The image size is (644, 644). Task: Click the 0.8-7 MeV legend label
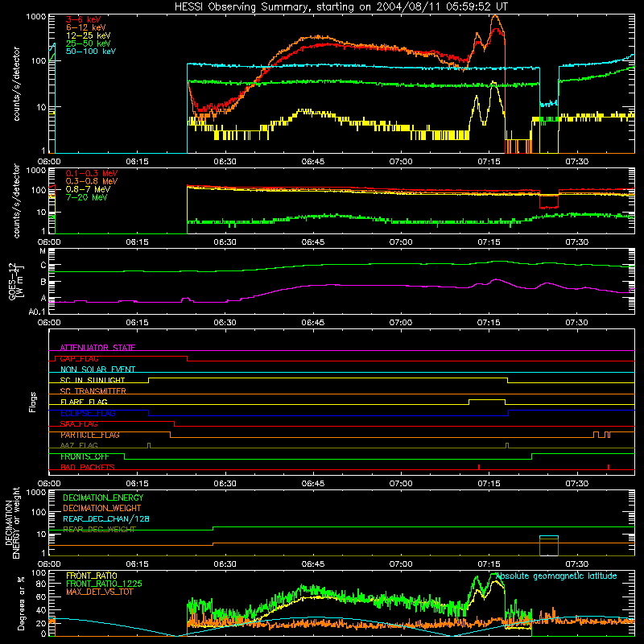point(88,189)
